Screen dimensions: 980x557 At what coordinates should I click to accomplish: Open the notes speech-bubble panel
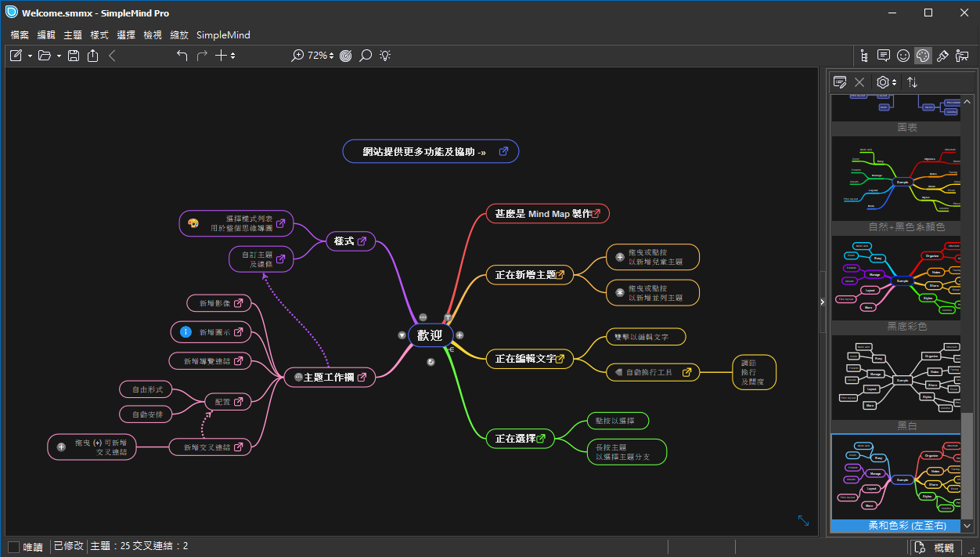tap(884, 56)
